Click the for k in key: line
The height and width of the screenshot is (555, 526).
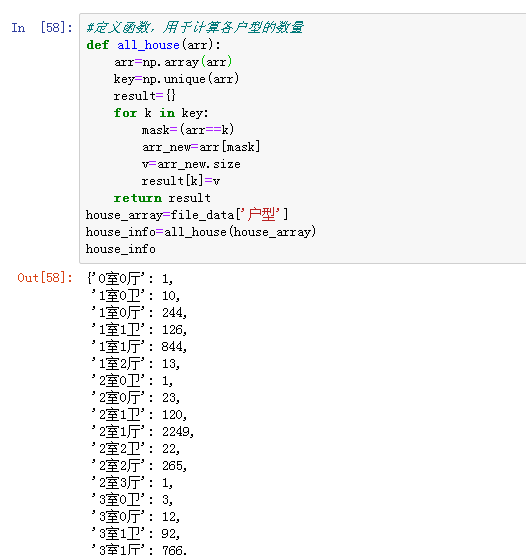[x=161, y=113]
